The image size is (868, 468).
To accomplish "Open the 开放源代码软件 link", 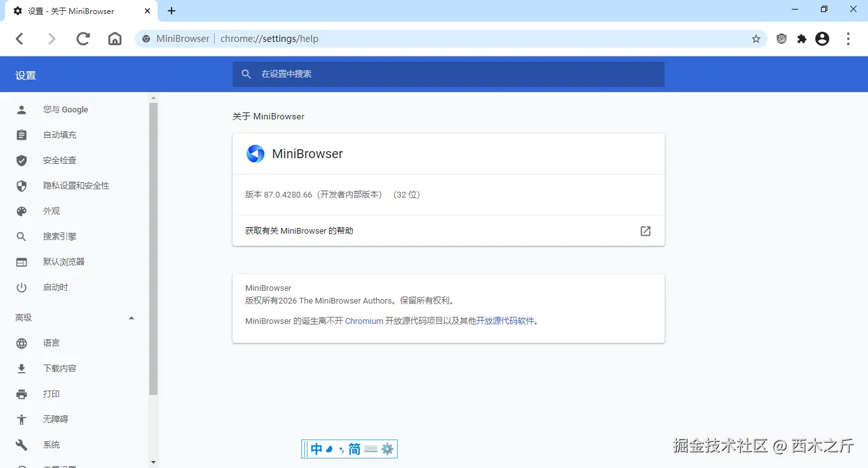I will 505,321.
